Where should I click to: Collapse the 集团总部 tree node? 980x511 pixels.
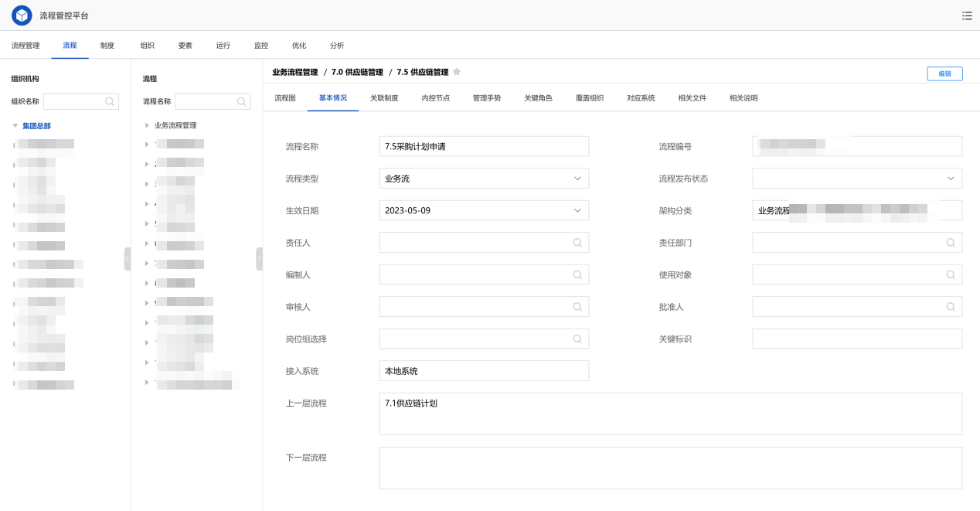click(15, 125)
